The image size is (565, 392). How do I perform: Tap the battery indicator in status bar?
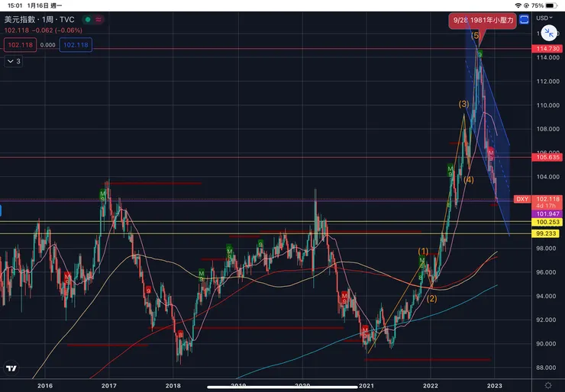tap(551, 5)
